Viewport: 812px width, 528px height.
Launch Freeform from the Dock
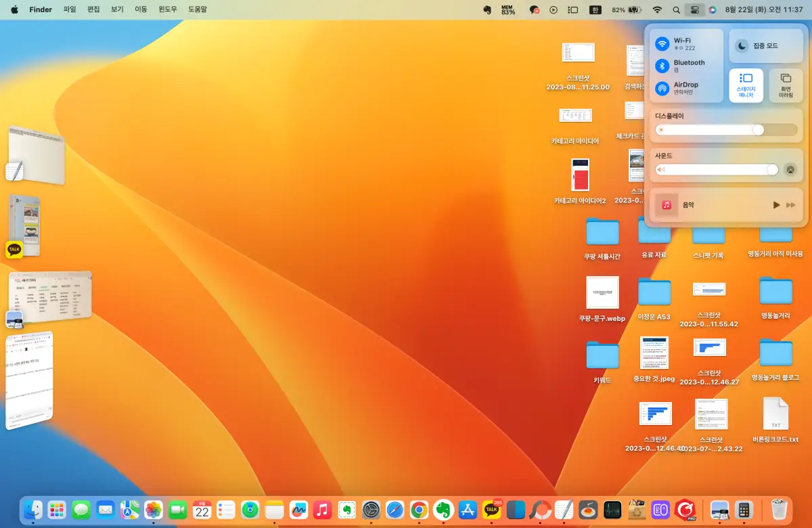click(x=298, y=510)
